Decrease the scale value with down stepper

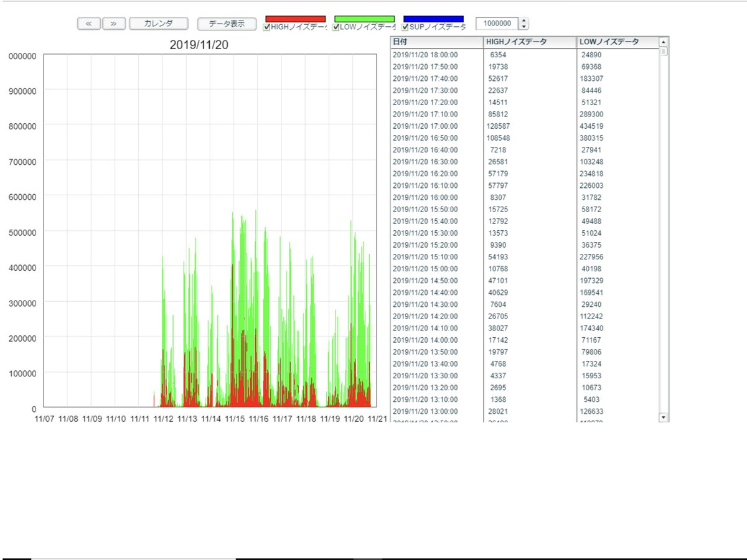pos(524,27)
